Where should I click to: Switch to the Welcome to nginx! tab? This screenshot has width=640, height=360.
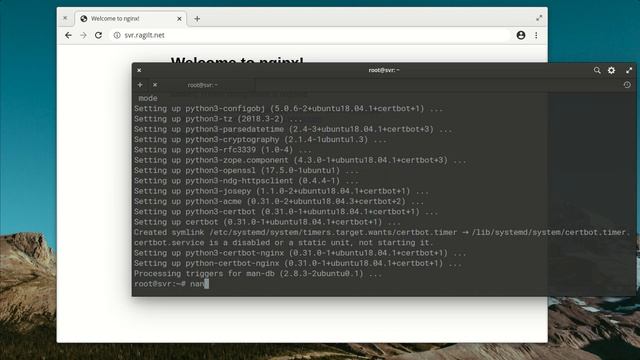(x=131, y=19)
